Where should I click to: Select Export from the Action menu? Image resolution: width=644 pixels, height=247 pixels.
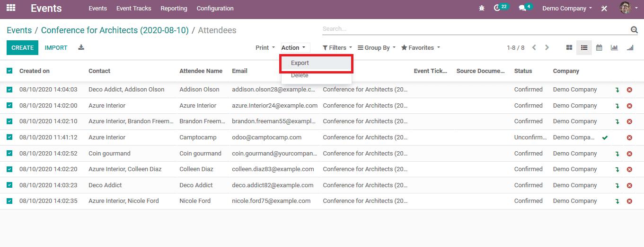click(x=300, y=63)
